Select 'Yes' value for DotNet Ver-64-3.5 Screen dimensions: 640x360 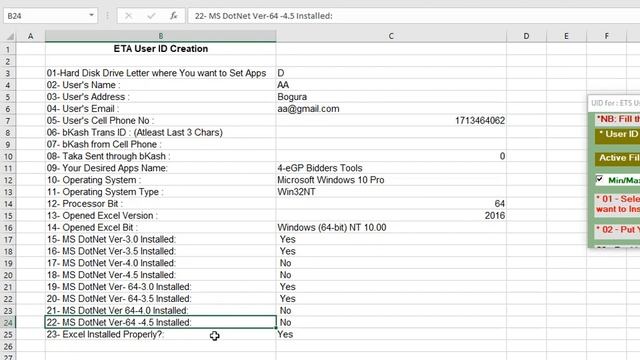coord(391,299)
